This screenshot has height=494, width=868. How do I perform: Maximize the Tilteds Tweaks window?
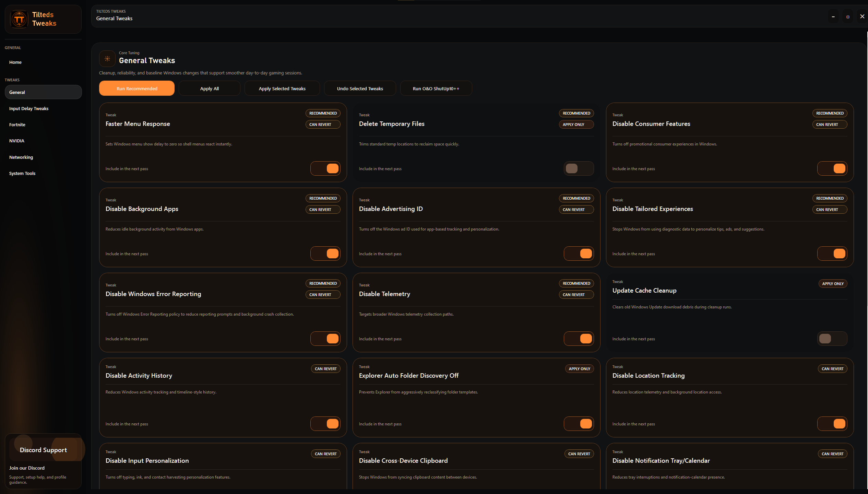[x=848, y=16]
